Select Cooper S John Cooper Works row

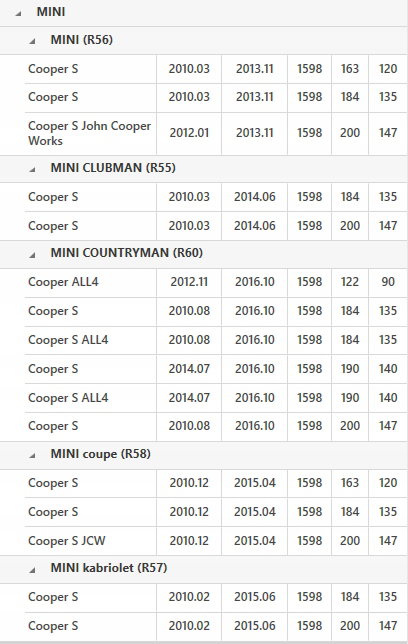(x=216, y=133)
